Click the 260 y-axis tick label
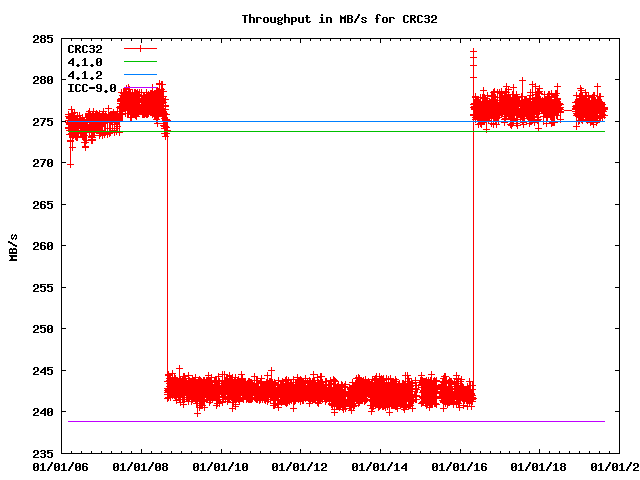The width and height of the screenshot is (640, 480). 43,246
